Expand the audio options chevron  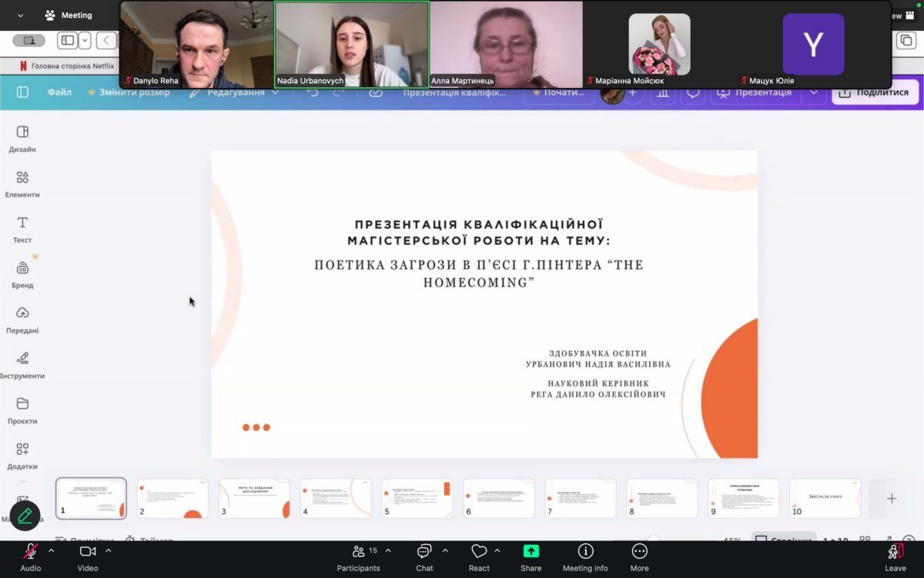(x=52, y=551)
